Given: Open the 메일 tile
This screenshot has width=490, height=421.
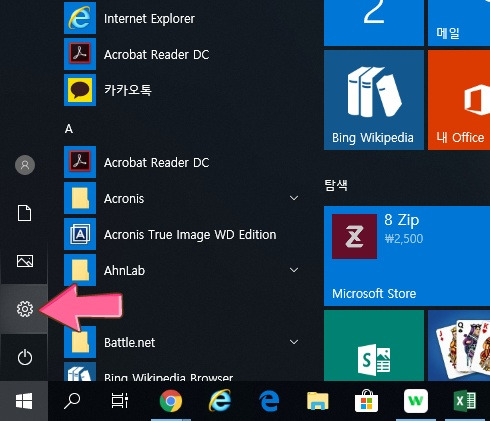Looking at the screenshot, I should point(459,23).
